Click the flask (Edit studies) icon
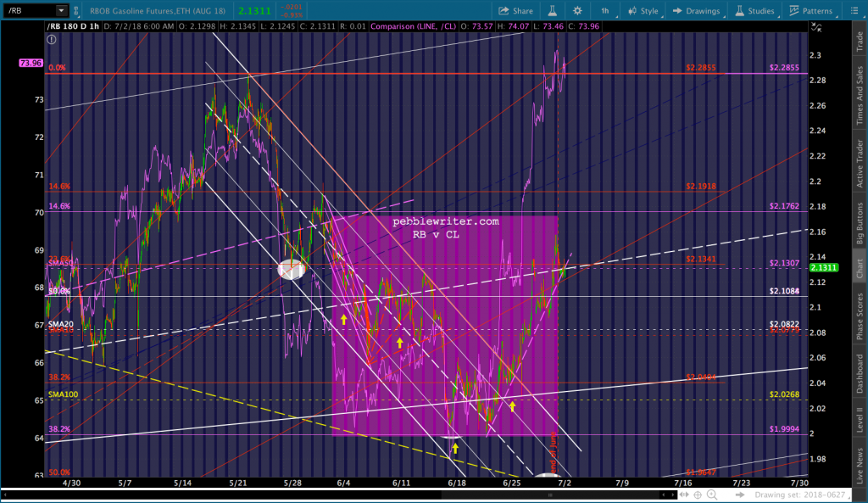The width and height of the screenshot is (868, 503). coord(551,10)
